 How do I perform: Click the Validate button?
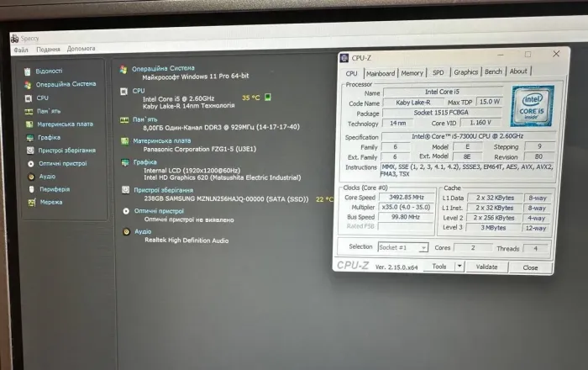click(486, 267)
